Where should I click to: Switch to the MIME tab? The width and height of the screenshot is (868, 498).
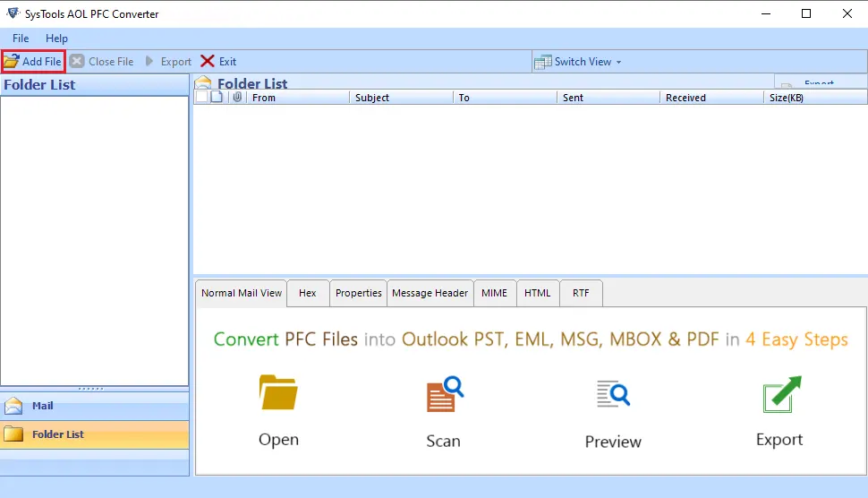pyautogui.click(x=494, y=293)
